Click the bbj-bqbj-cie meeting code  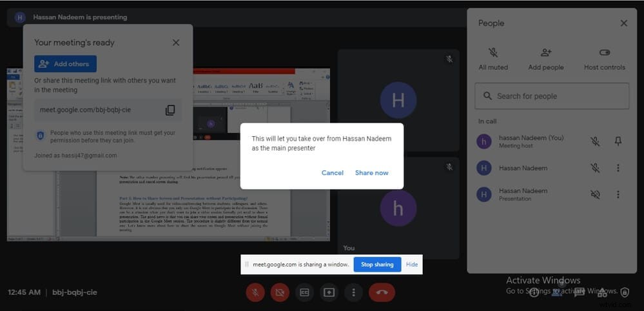(75, 292)
